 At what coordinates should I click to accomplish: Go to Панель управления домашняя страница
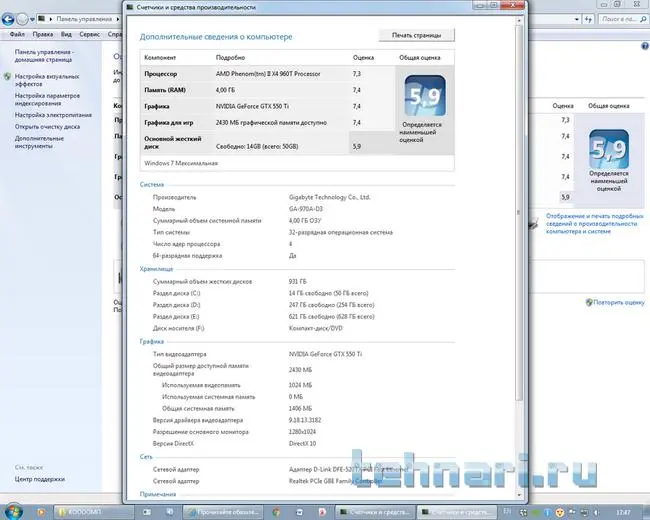click(42, 55)
